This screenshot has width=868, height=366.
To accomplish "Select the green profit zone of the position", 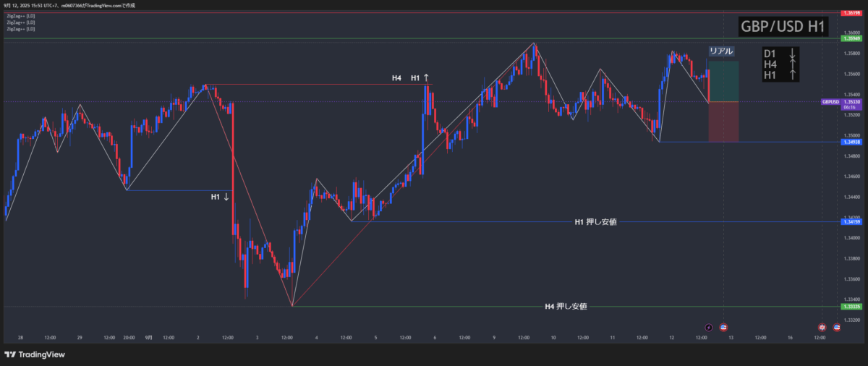I will [723, 81].
